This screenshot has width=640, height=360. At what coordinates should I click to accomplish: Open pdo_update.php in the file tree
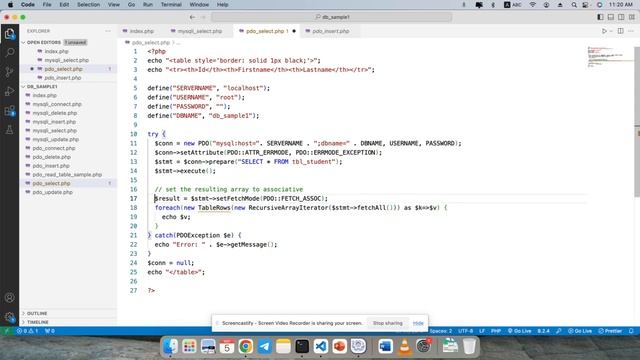tap(52, 192)
